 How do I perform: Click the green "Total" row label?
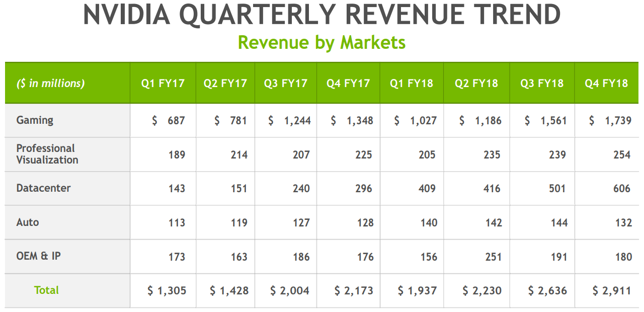coord(47,290)
